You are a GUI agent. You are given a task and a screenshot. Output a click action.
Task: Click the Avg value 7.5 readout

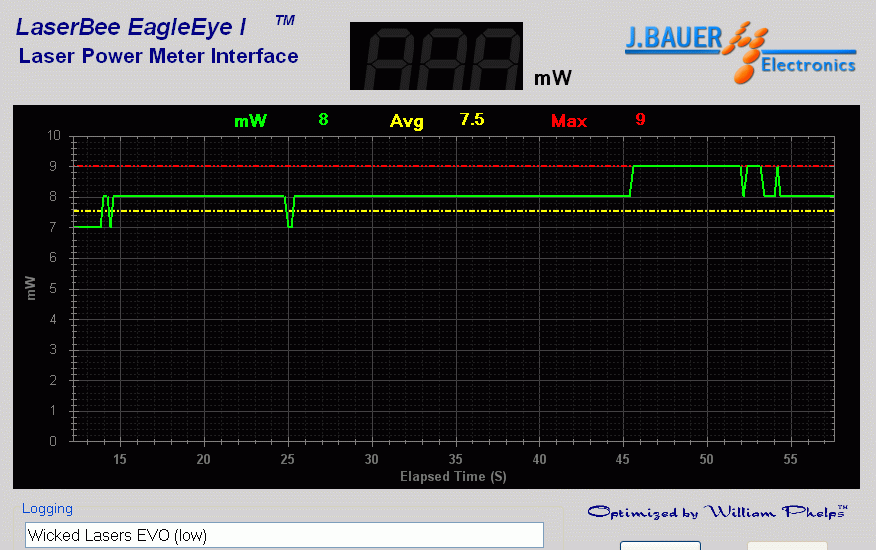point(472,119)
